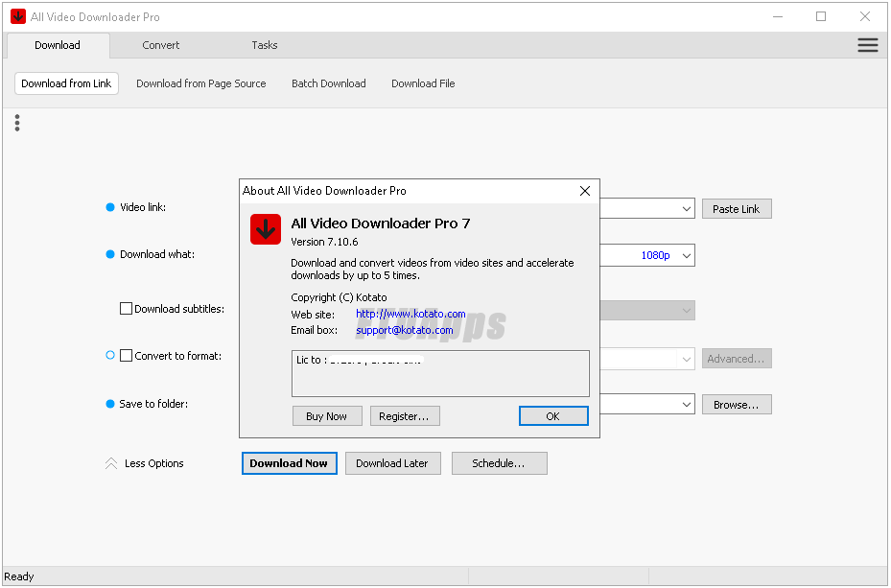
Task: Open the 1080p quality dropdown
Action: (687, 256)
